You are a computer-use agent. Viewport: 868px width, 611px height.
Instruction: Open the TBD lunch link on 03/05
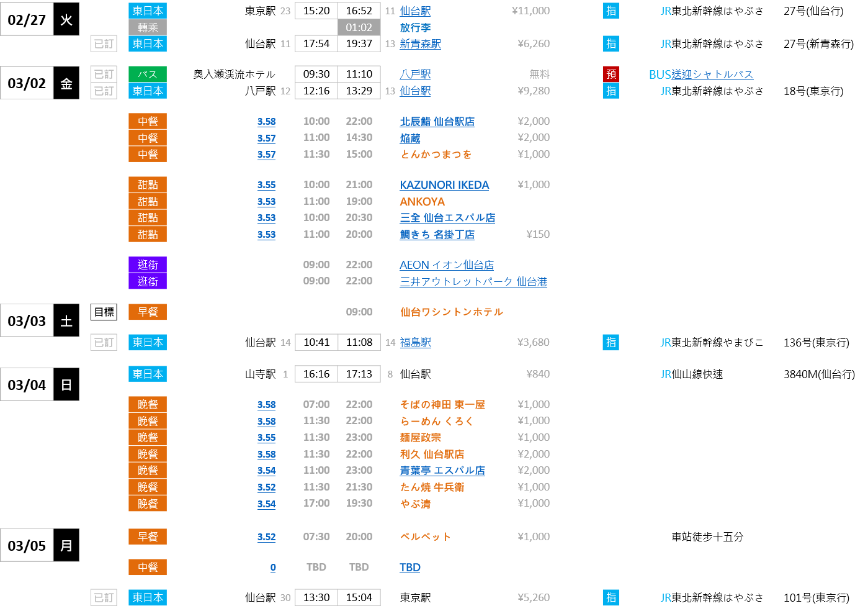click(410, 567)
